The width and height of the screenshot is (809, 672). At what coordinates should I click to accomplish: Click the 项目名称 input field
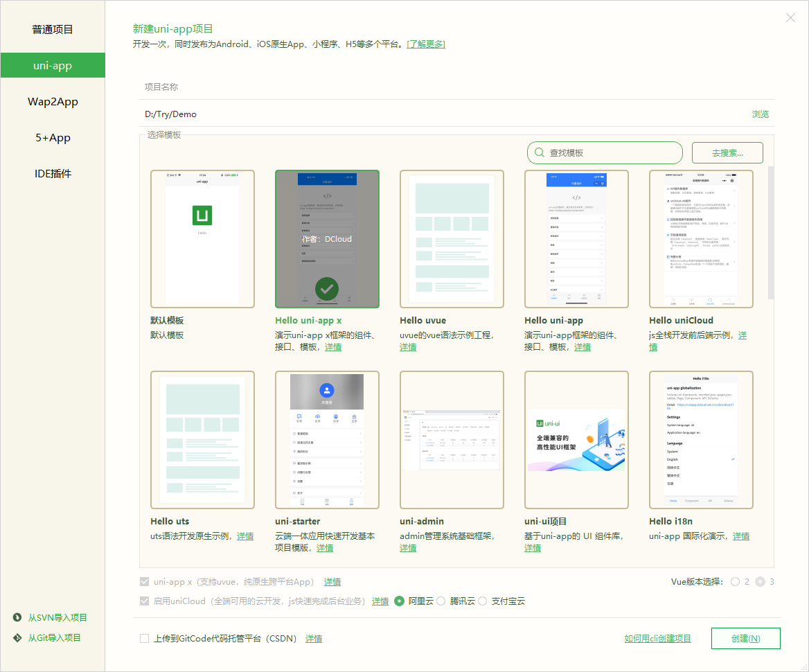pyautogui.click(x=456, y=87)
